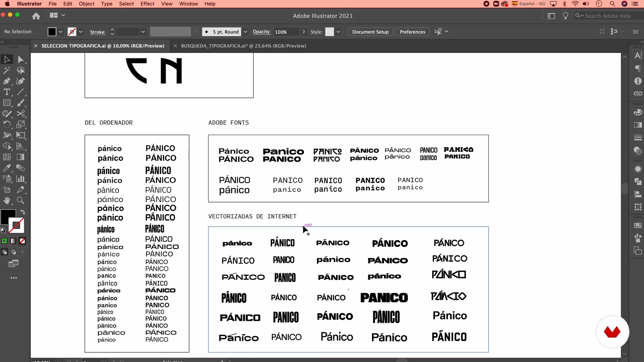
Task: Open the Align panel icon
Action: [x=638, y=194]
